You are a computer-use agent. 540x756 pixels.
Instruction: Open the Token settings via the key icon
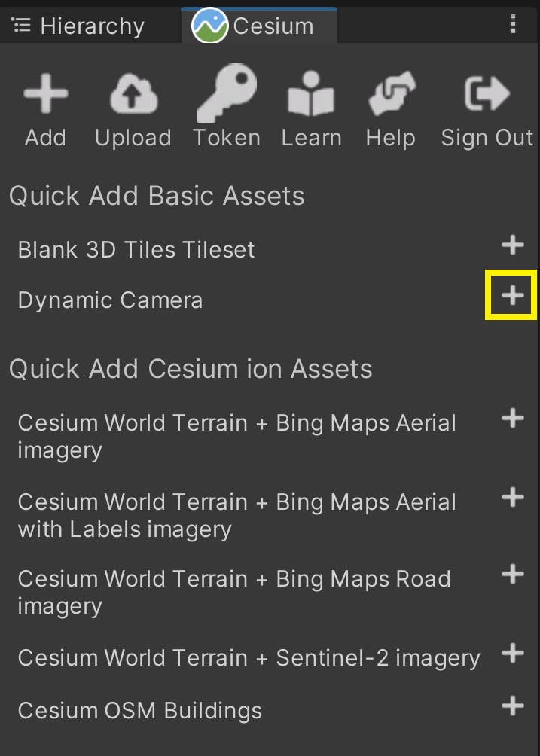tap(227, 93)
